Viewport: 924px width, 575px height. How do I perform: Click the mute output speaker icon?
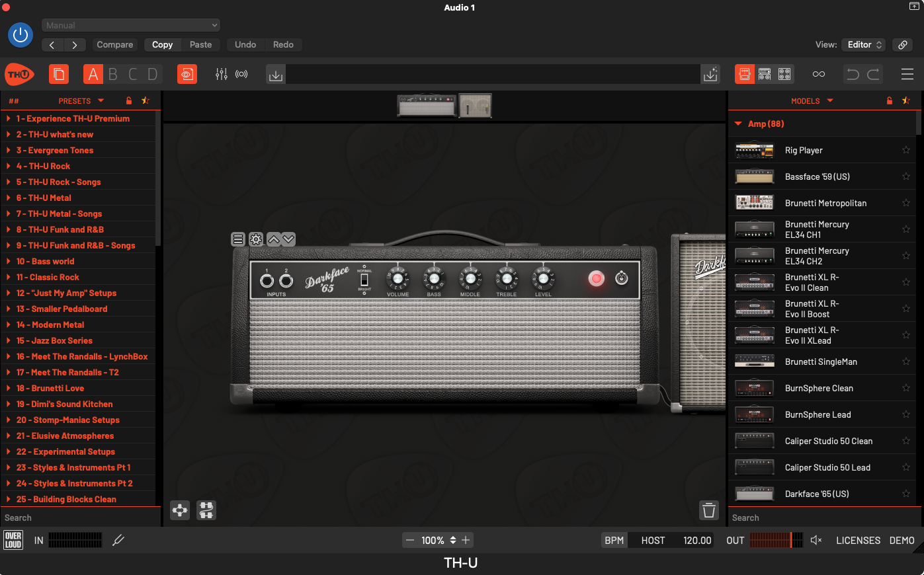pos(816,540)
